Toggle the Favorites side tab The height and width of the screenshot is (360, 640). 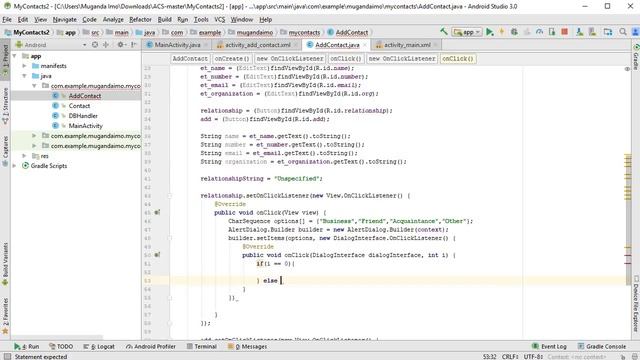click(5, 317)
